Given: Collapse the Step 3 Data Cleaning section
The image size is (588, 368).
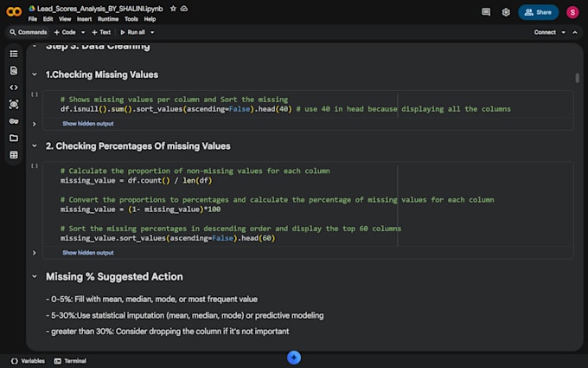Looking at the screenshot, I should pyautogui.click(x=35, y=46).
